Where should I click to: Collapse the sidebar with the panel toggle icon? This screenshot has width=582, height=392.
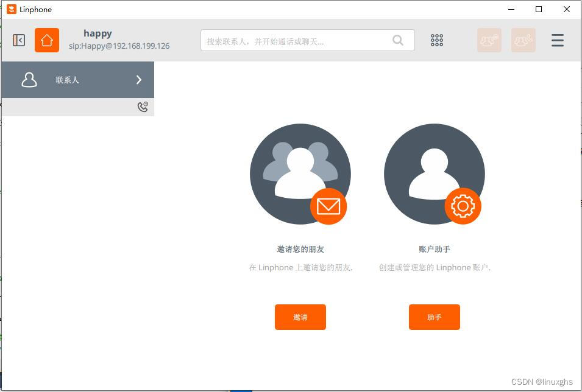(x=19, y=40)
